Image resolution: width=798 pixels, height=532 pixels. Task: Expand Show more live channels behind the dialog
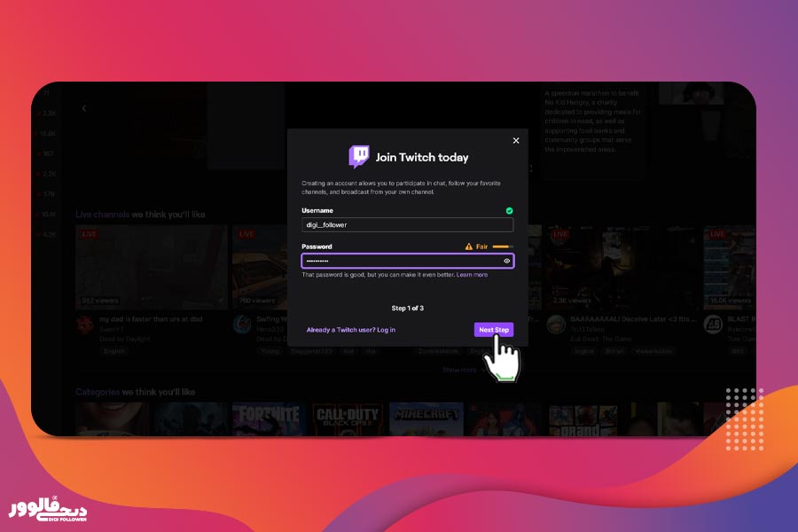point(463,370)
